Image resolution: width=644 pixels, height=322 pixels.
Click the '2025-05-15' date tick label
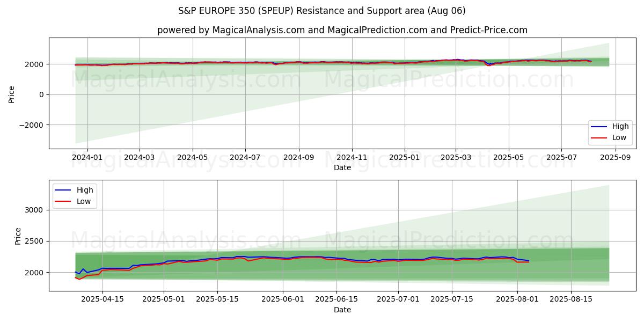click(217, 300)
